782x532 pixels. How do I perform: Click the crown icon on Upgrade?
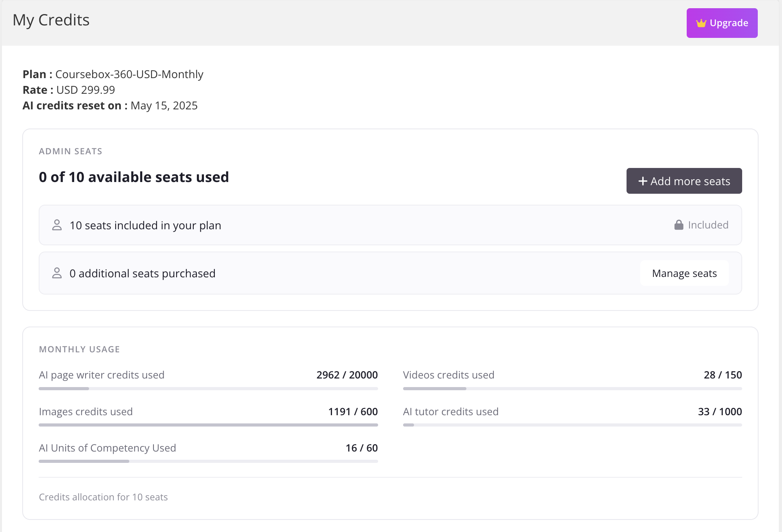(x=701, y=23)
